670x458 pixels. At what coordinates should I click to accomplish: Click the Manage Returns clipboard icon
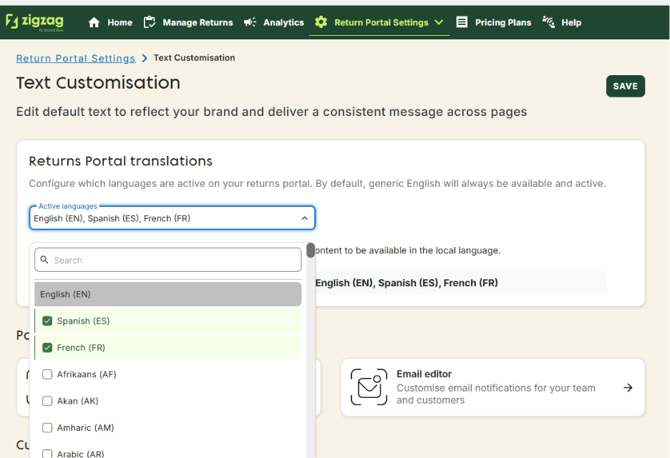click(x=149, y=22)
